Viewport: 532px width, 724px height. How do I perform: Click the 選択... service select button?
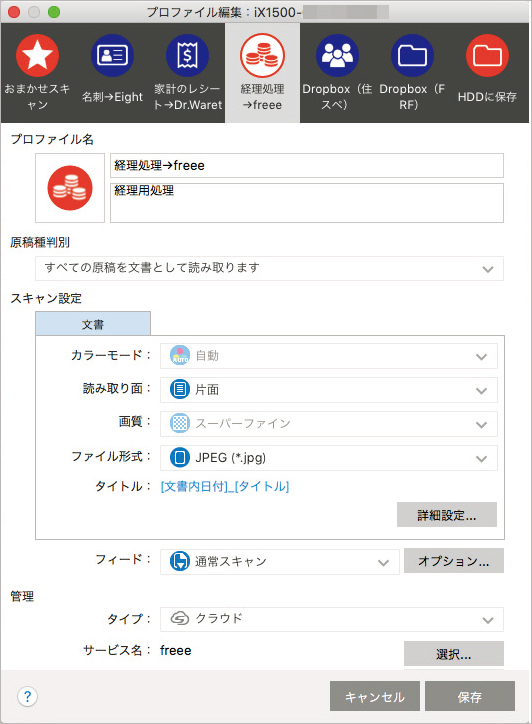(453, 654)
